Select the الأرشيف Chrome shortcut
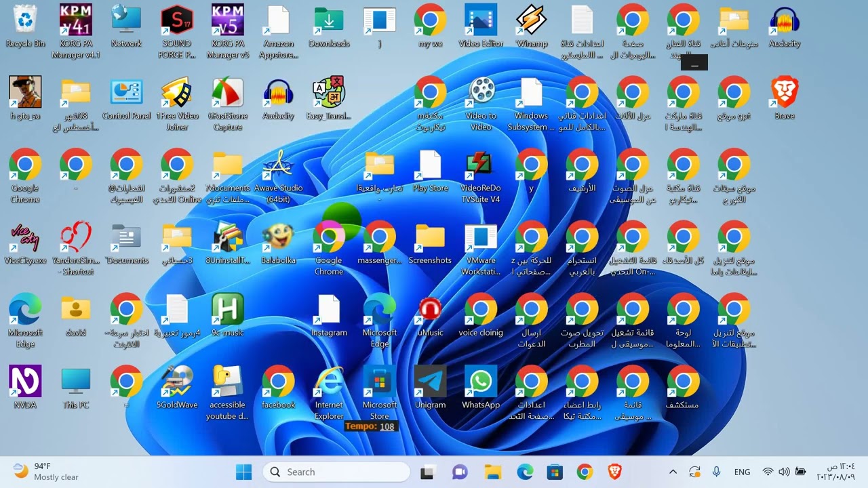The width and height of the screenshot is (868, 488). click(x=582, y=172)
